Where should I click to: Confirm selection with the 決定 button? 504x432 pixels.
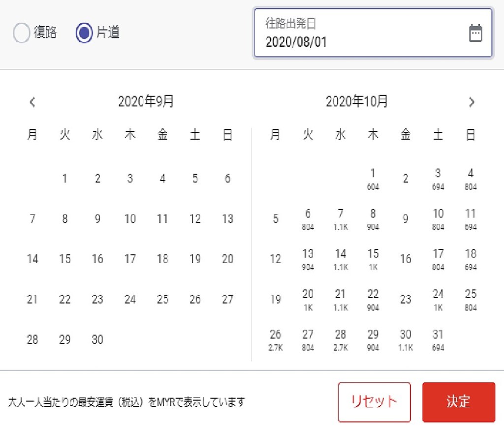[x=458, y=402]
